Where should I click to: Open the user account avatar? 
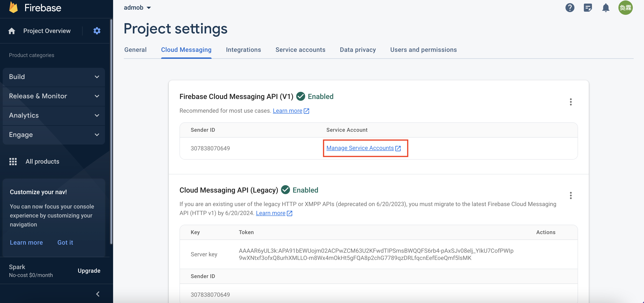625,8
